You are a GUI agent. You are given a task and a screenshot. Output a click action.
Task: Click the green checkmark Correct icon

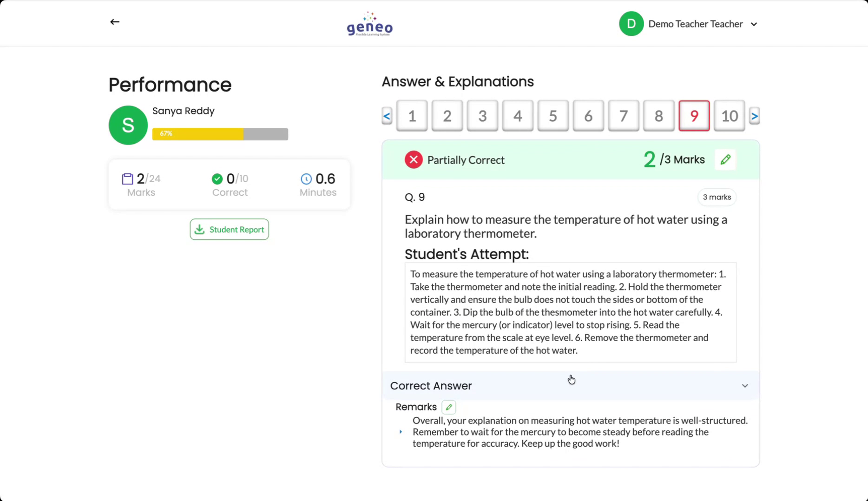click(217, 179)
